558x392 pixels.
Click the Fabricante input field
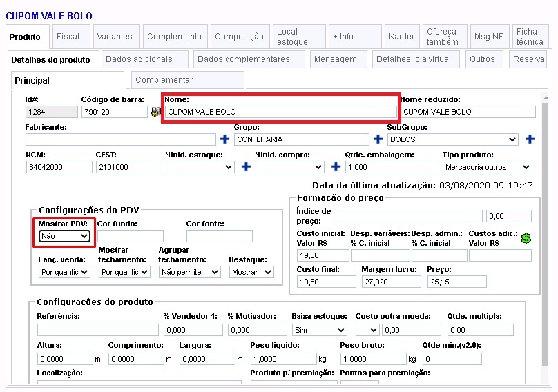coord(121,139)
